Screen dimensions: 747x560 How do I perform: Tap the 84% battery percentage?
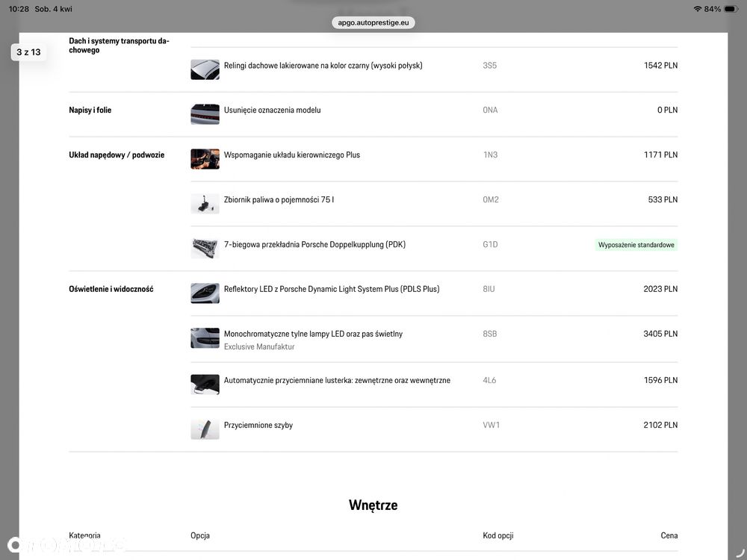click(712, 8)
